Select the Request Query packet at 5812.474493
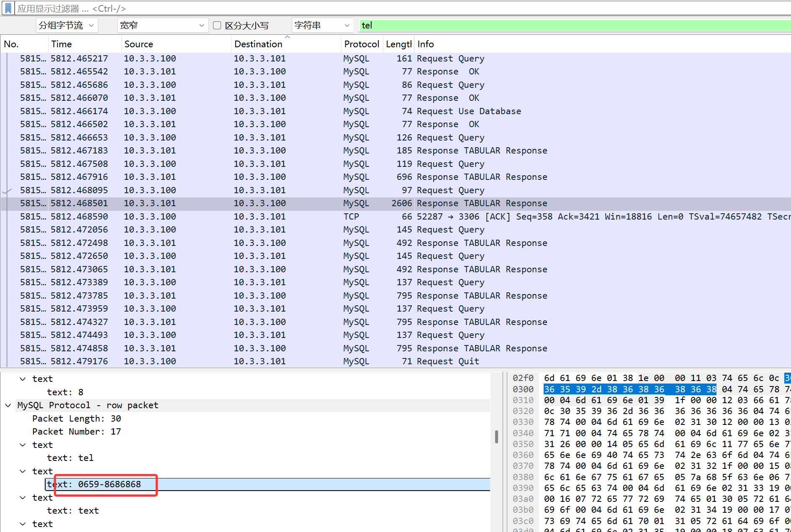 tap(395, 335)
